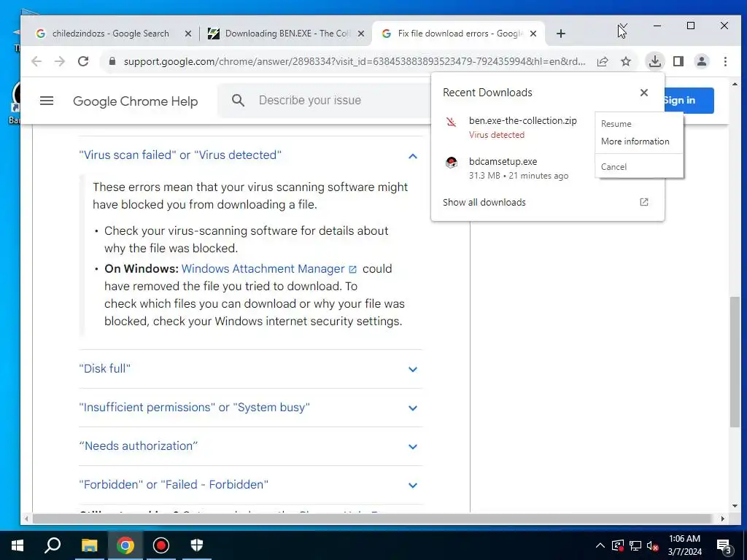747x560 pixels.
Task: Go back using the browser back arrow
Action: click(36, 61)
